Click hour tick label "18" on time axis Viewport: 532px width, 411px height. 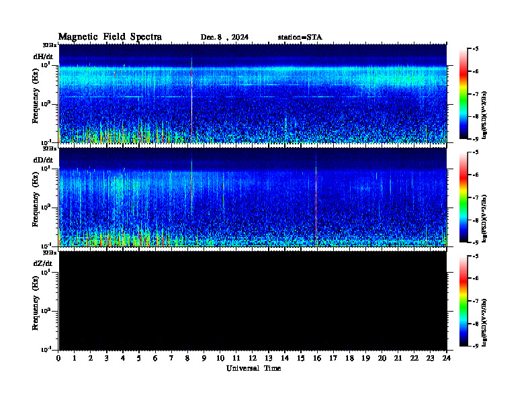349,359
